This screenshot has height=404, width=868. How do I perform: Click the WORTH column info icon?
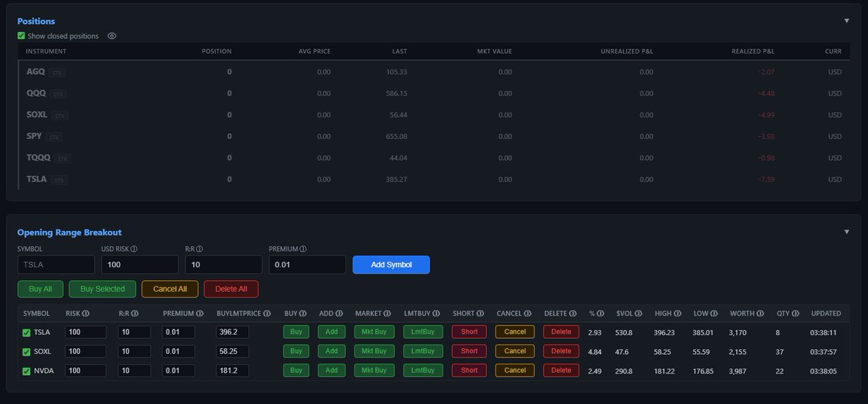759,313
